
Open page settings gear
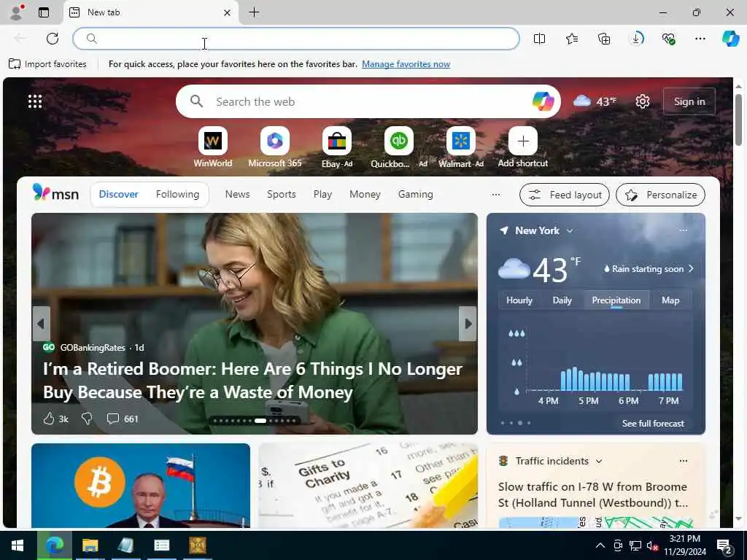643,101
